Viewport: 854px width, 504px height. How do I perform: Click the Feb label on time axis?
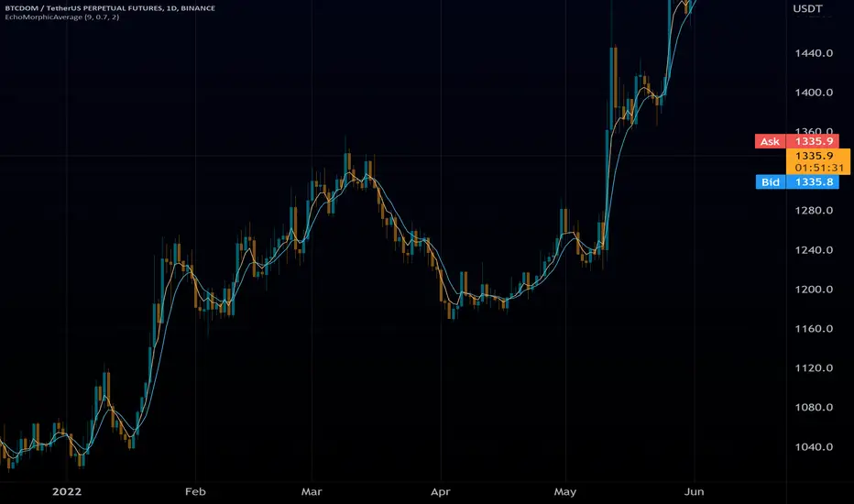[x=195, y=491]
